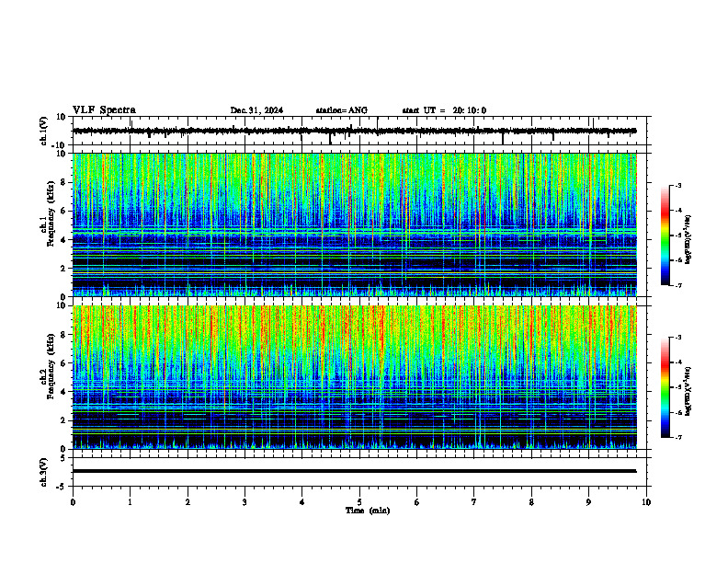Click the color scale bar beside ch.2 spectrogram
Viewport: 728px width, 563px height.
click(x=665, y=387)
